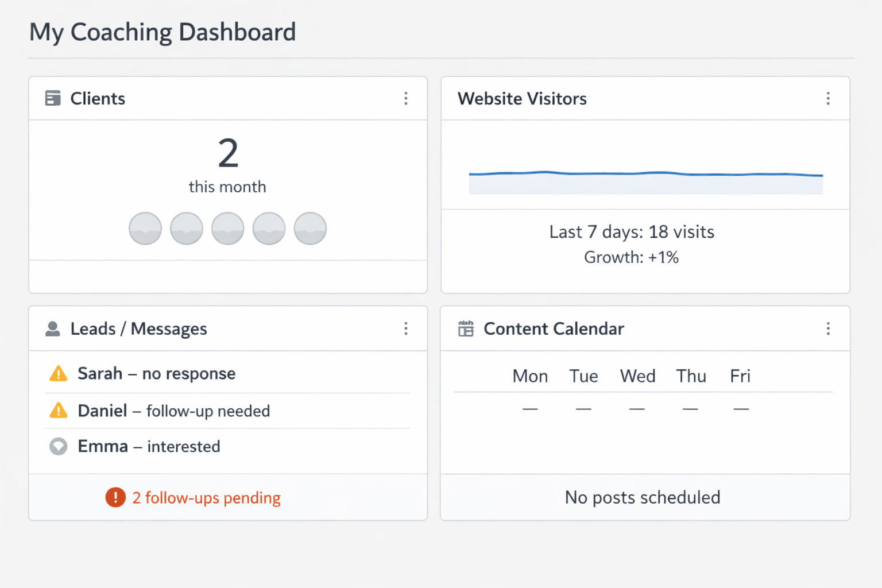Image resolution: width=882 pixels, height=588 pixels.
Task: Click Daniel's yellow warning icon
Action: pos(59,411)
